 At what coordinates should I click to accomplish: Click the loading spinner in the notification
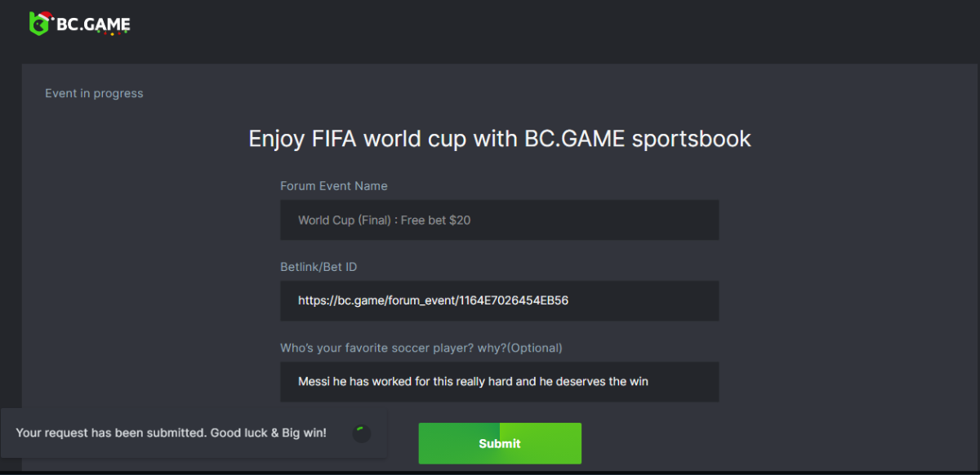(361, 433)
